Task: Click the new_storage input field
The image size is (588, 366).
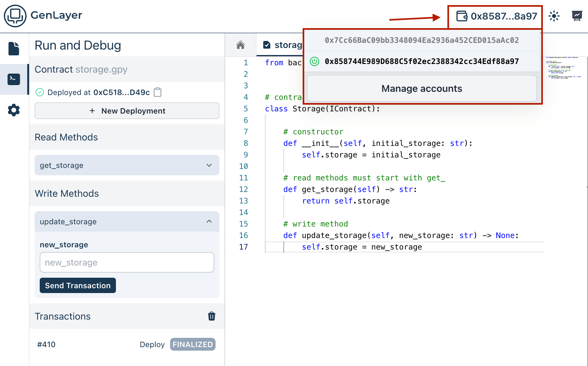Action: point(127,262)
